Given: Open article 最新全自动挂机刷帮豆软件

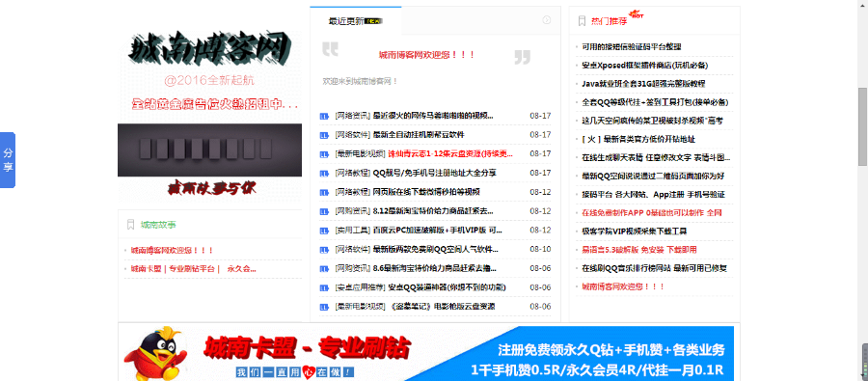Looking at the screenshot, I should pyautogui.click(x=419, y=135).
